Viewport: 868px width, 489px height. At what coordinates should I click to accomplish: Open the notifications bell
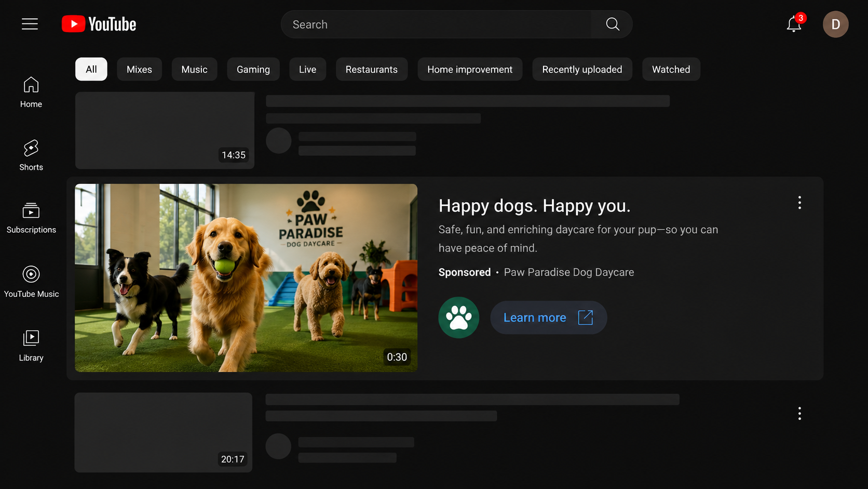pos(794,24)
